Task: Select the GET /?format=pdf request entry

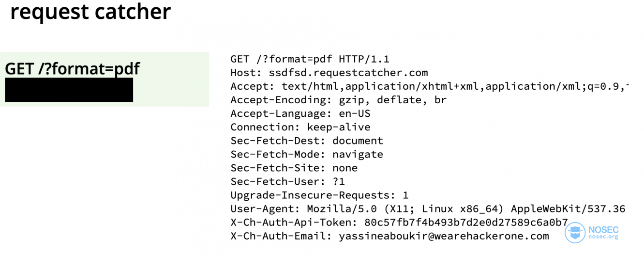Action: tap(72, 69)
